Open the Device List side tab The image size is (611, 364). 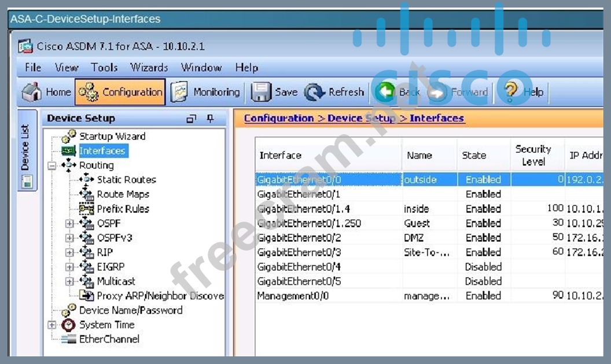[25, 148]
